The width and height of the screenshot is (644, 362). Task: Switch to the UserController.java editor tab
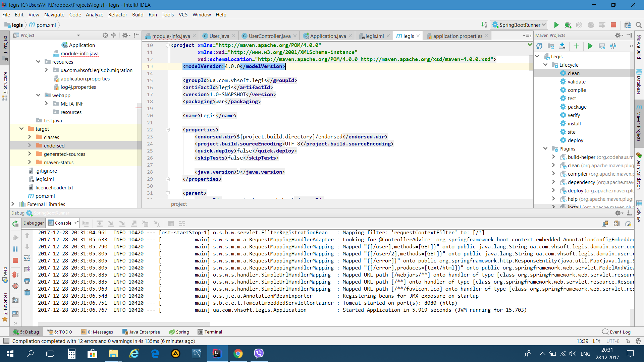click(269, 36)
